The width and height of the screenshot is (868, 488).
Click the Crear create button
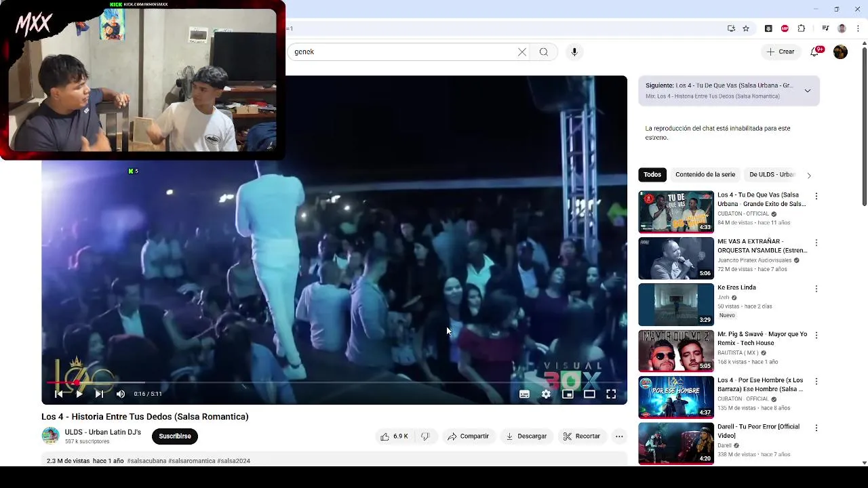(781, 52)
